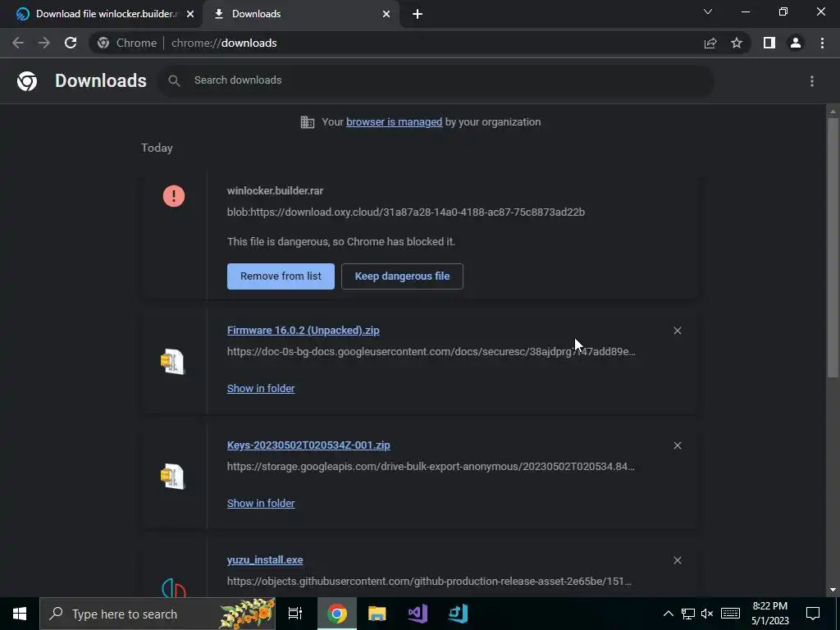Click the managed organization building icon

click(x=308, y=122)
